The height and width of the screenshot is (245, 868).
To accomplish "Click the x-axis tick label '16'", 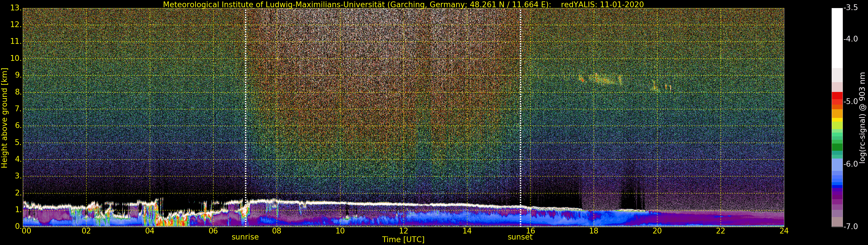I will coord(530,231).
